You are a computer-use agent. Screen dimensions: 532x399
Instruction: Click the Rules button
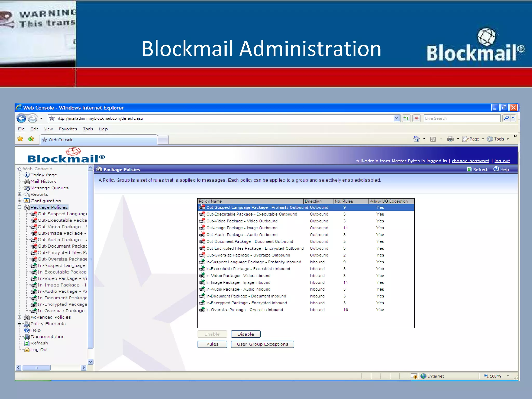(212, 344)
